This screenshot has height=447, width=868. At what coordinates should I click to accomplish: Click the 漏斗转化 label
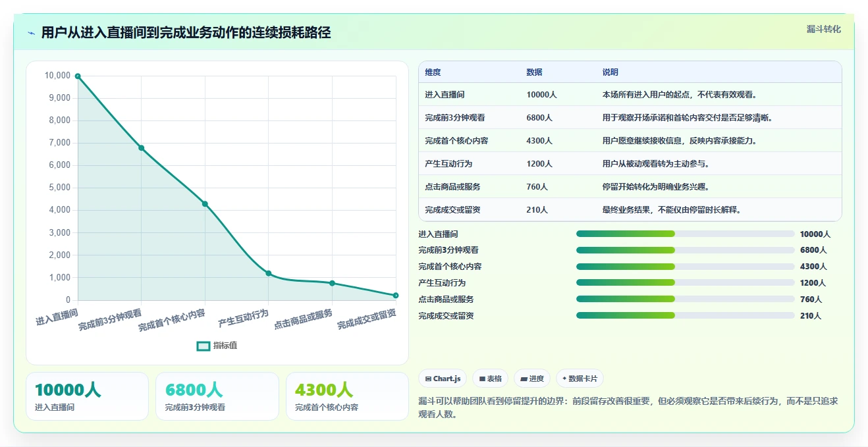pos(824,29)
